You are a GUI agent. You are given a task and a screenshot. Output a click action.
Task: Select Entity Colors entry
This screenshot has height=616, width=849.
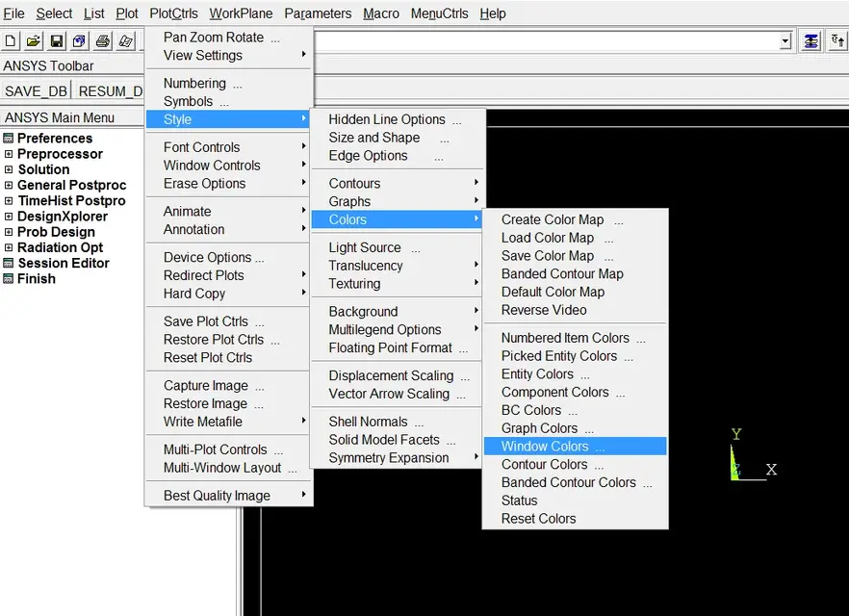(575, 374)
